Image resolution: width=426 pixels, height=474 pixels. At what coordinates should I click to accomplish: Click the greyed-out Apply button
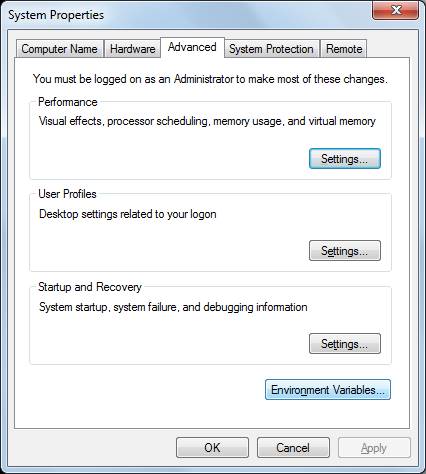coord(374,448)
